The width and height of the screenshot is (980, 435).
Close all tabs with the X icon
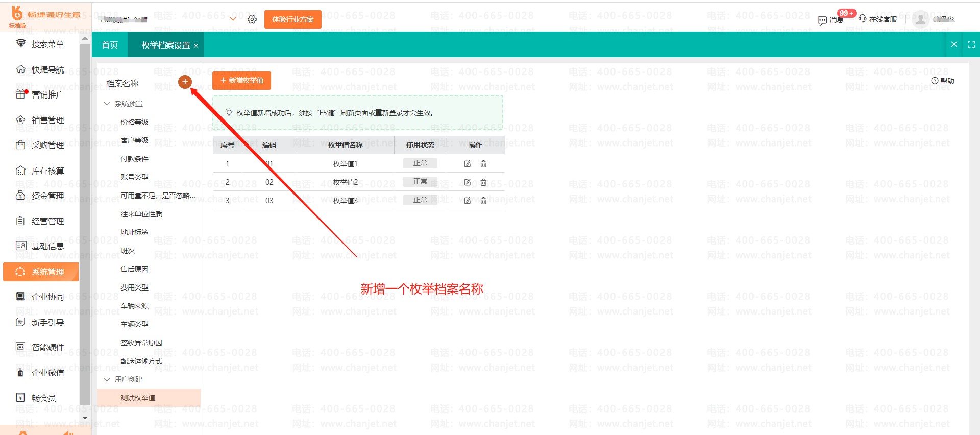(x=954, y=44)
